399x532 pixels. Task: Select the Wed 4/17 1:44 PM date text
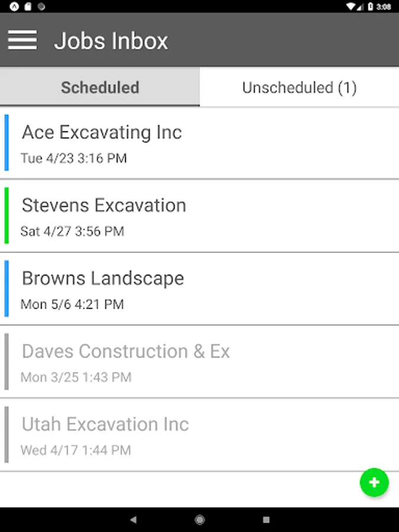point(76,450)
